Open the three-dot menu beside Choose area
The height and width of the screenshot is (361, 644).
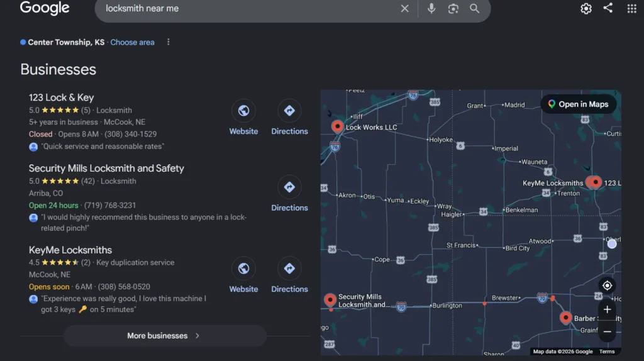(x=169, y=42)
